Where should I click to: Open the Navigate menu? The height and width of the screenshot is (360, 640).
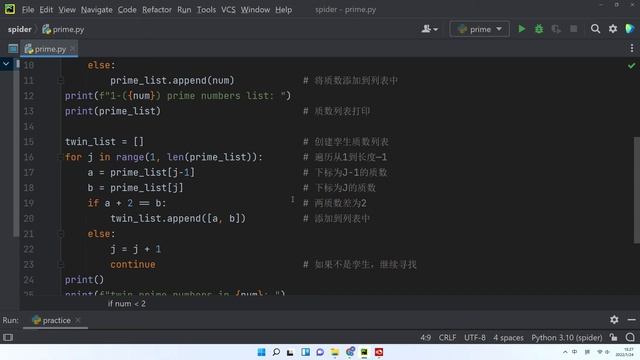(x=96, y=9)
